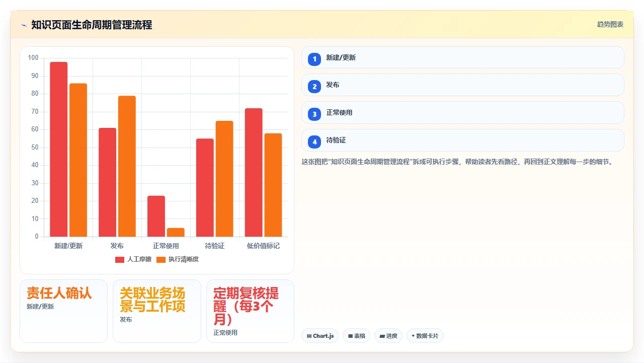Select step number 1 badge

314,59
